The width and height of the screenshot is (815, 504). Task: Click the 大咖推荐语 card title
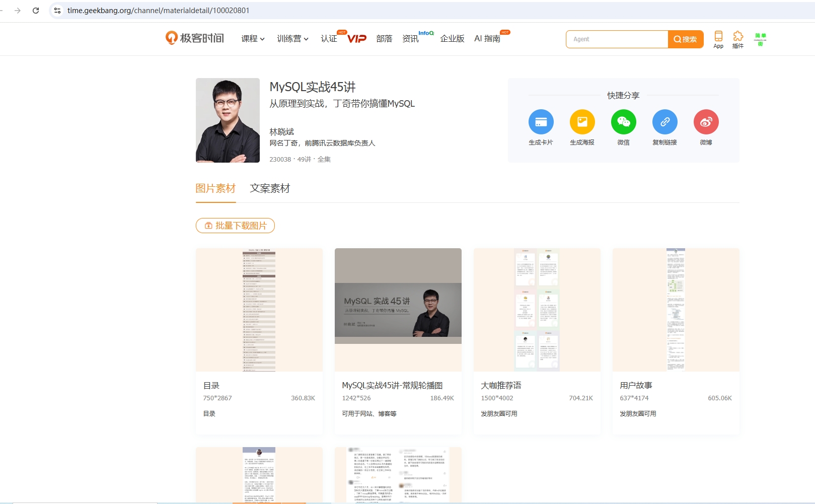point(501,386)
